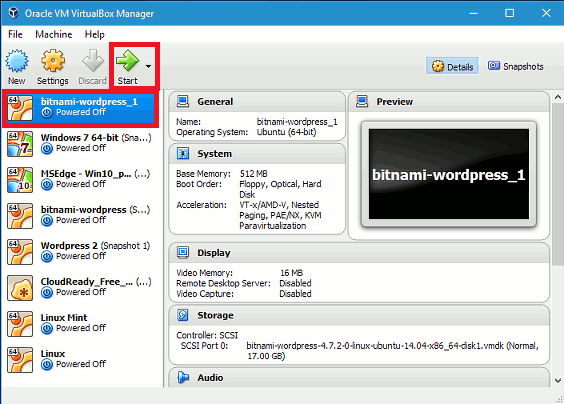Select the bitnami-wordpress (S...) VM icon

click(x=20, y=216)
